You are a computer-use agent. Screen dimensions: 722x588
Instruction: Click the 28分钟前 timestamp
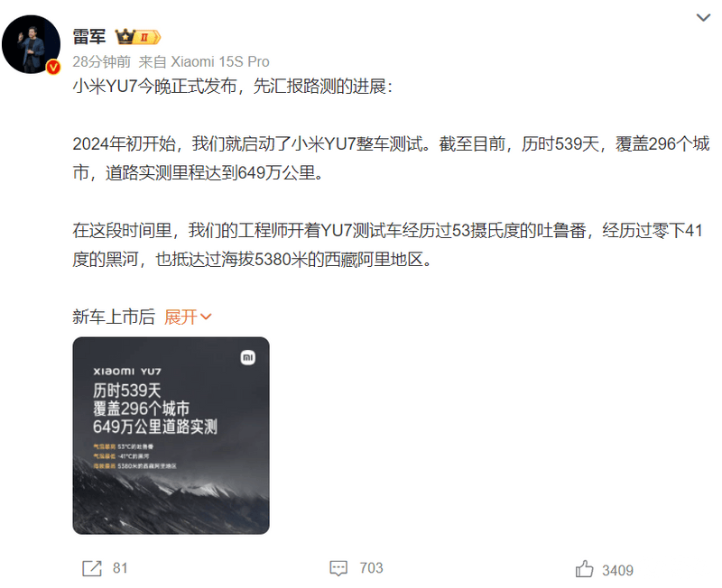(x=102, y=61)
